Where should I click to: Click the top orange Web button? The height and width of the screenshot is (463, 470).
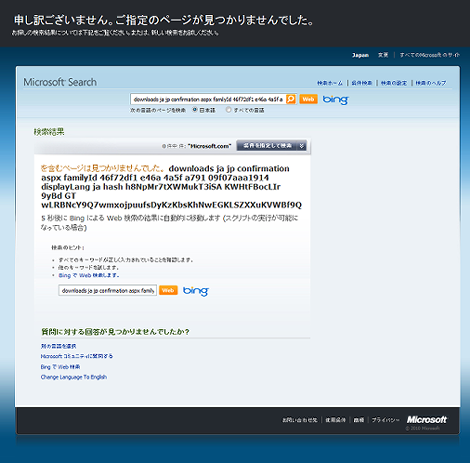click(x=308, y=99)
